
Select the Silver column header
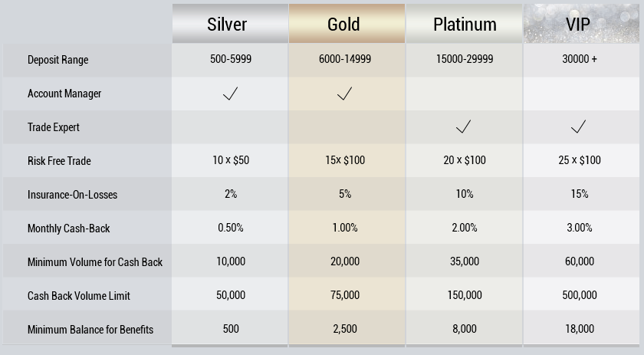click(x=230, y=24)
